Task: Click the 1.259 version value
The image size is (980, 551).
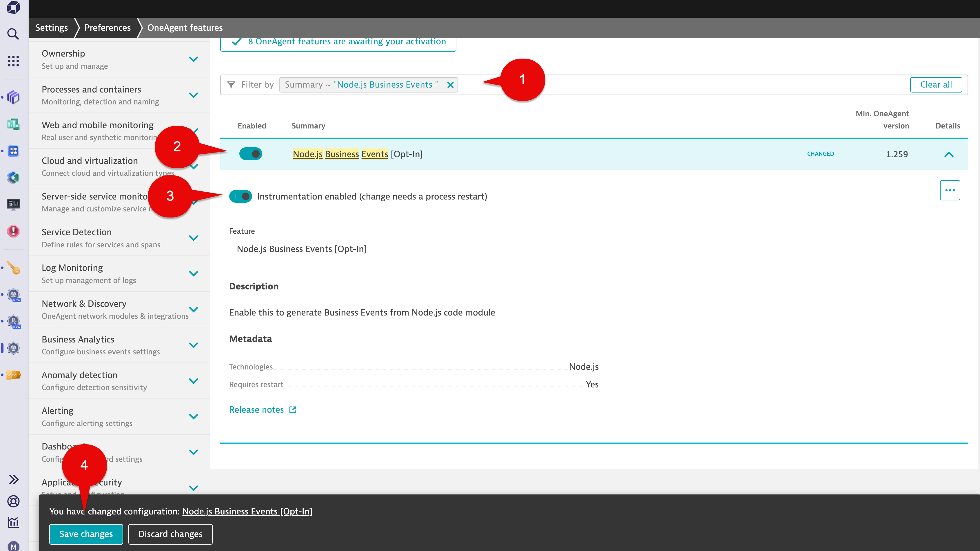Action: pyautogui.click(x=897, y=154)
